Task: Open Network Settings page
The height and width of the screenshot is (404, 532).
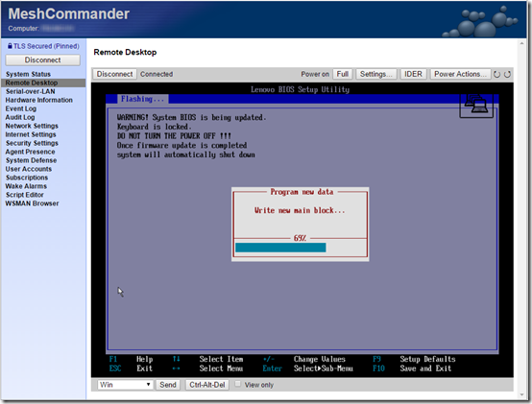Action: [x=32, y=126]
